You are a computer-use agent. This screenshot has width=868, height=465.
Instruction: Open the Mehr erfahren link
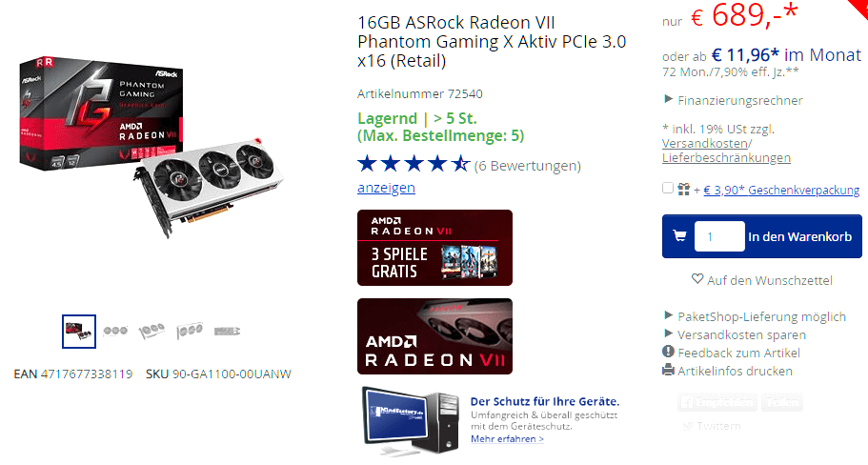(507, 438)
